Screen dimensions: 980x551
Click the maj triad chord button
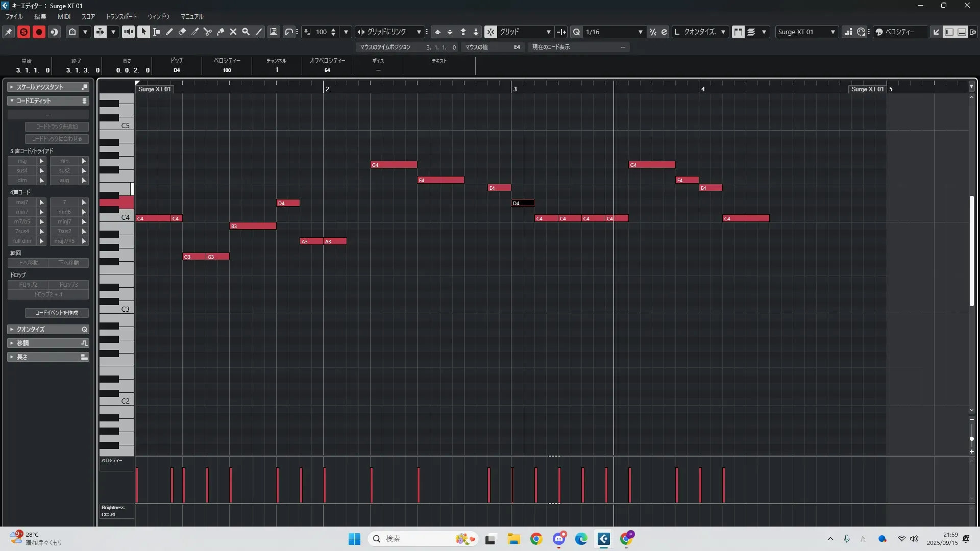point(22,161)
